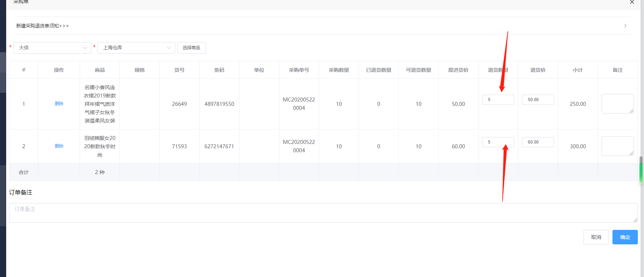Click order number MC202005220004 in row 2
This screenshot has height=277, width=644.
(x=299, y=146)
